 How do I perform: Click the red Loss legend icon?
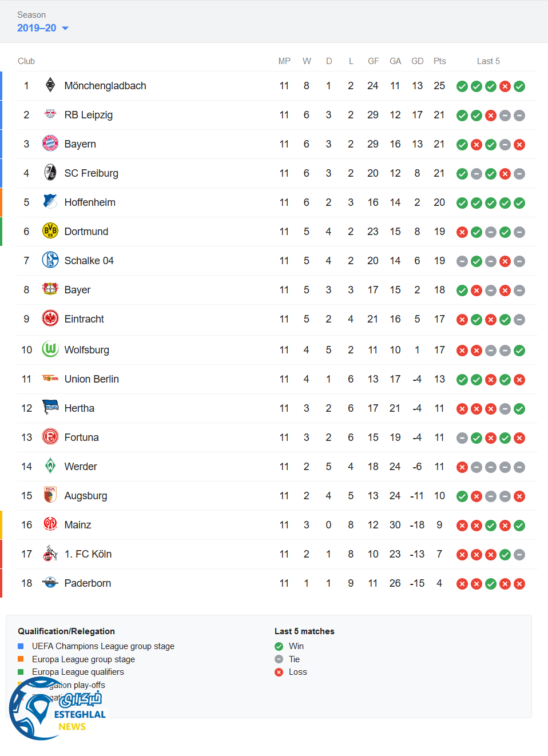(279, 673)
